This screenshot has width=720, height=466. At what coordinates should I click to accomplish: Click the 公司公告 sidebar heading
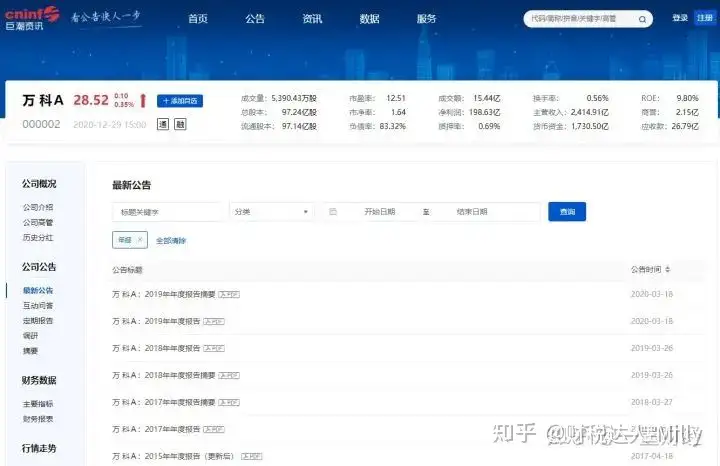point(39,267)
